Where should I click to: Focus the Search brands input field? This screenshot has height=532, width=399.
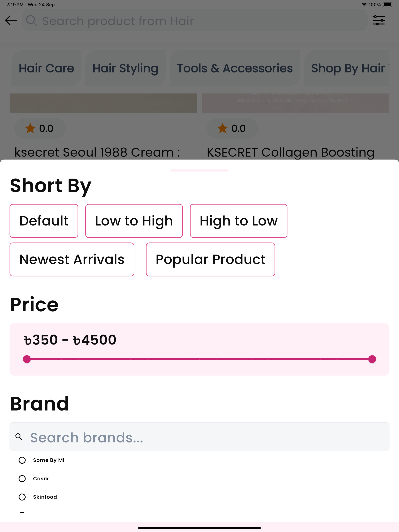point(199,437)
